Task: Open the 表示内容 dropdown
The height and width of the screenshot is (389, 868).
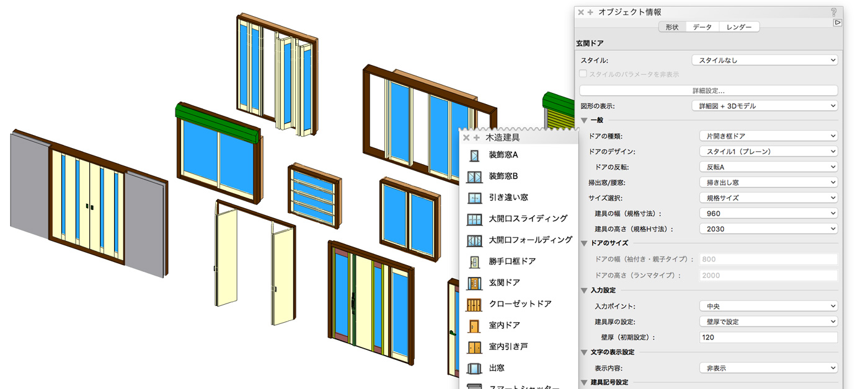Action: [769, 368]
